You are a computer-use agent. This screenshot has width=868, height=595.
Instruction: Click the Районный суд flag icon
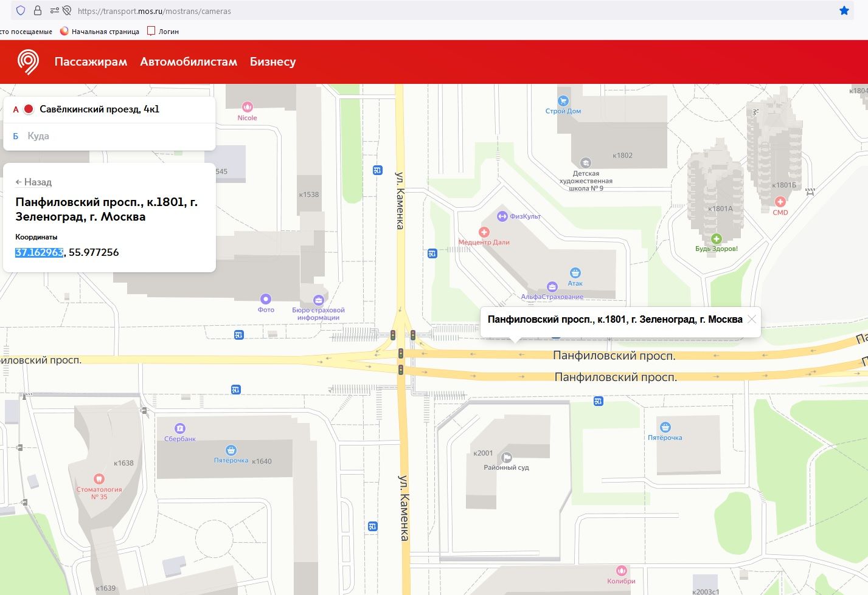point(507,458)
